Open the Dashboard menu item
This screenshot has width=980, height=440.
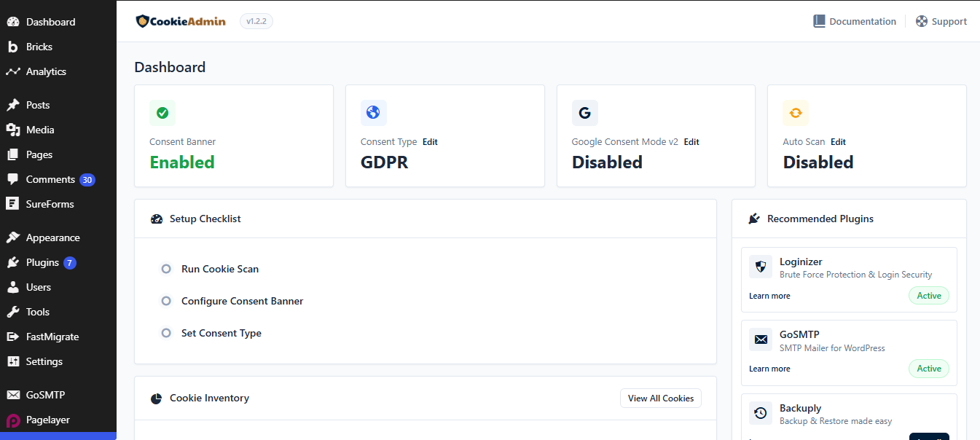pyautogui.click(x=58, y=22)
